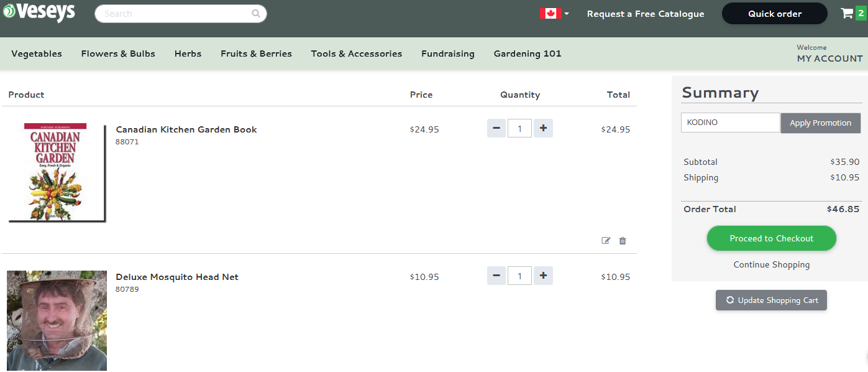Screen dimensions: 868x372
Task: Click the product code 88071
Action: point(127,142)
